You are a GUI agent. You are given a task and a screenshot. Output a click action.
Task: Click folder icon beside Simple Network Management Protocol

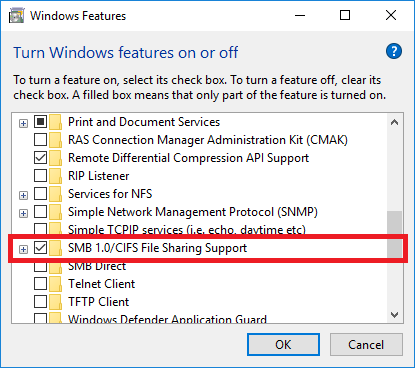point(56,212)
